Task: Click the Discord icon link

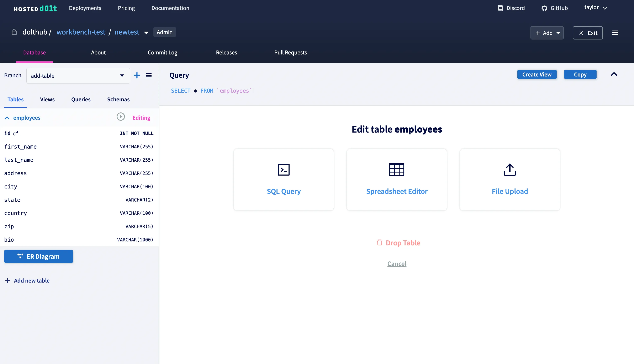Action: point(500,8)
